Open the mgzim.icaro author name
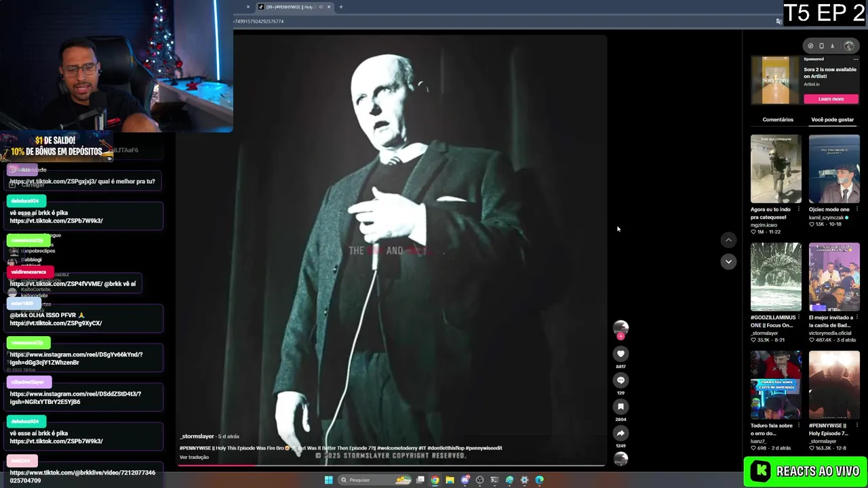The image size is (868, 488). coord(764,225)
